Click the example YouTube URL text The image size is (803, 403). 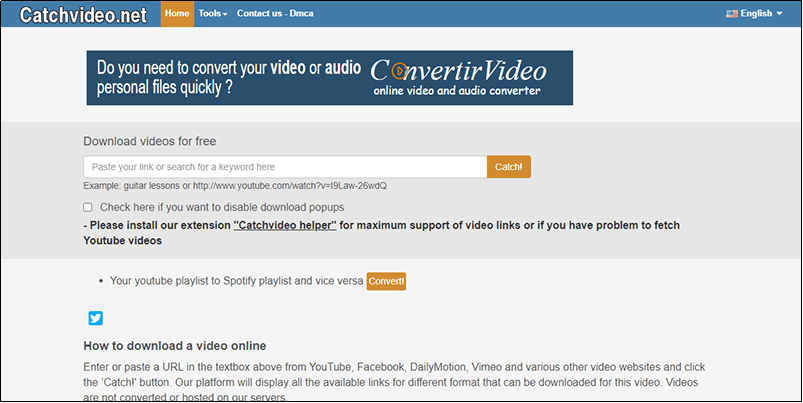(290, 185)
